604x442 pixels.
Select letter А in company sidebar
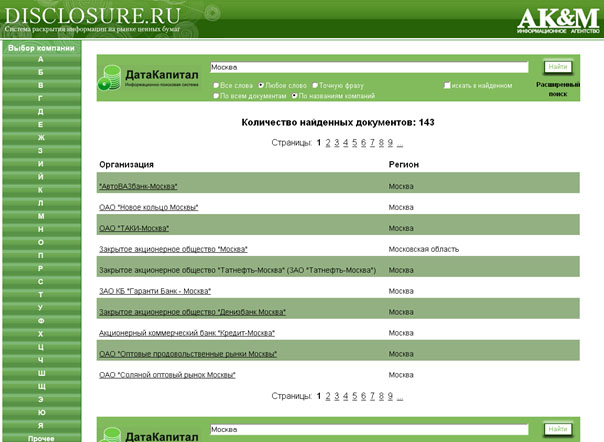[41, 59]
